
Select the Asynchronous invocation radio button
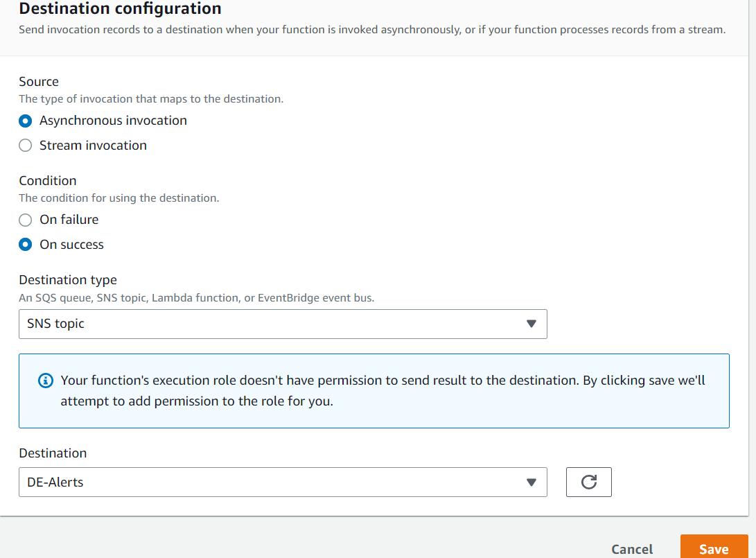26,121
